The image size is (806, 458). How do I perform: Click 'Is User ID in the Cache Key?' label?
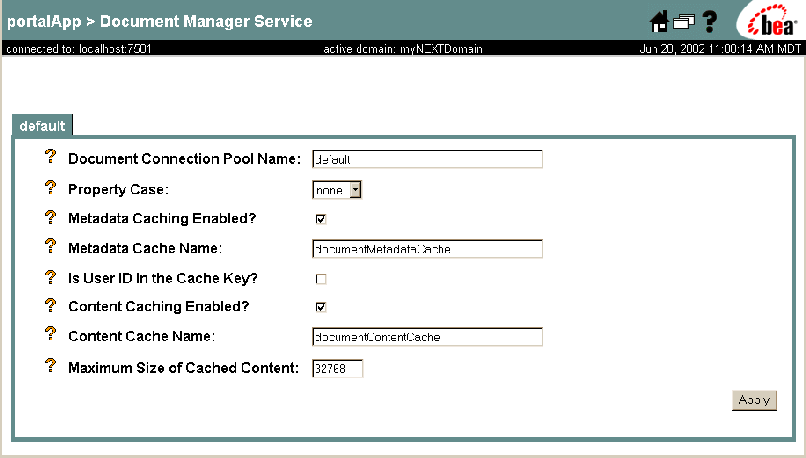click(x=163, y=278)
